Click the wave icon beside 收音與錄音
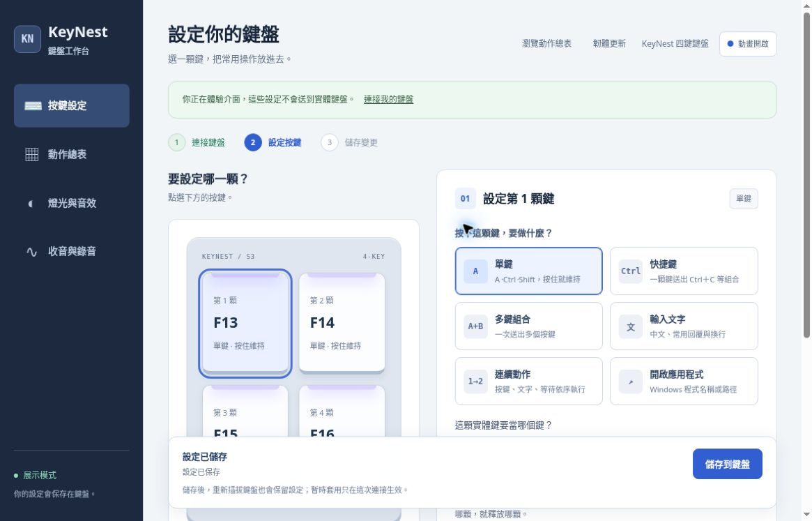Image resolution: width=812 pixels, height=521 pixels. point(31,252)
